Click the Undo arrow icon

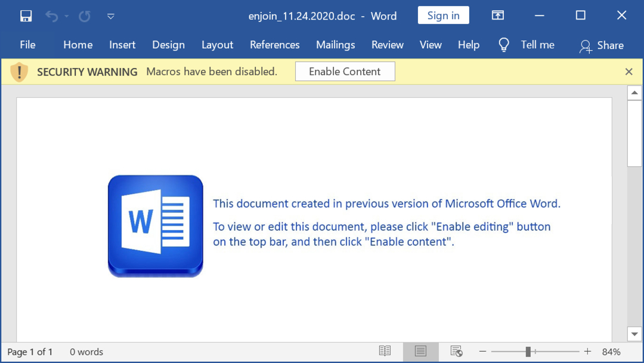(51, 16)
